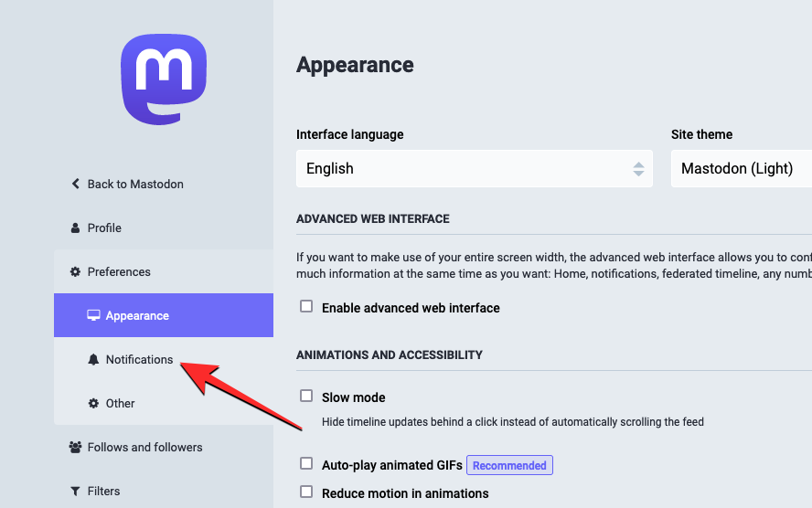Click the Follows and followers people icon

click(75, 447)
